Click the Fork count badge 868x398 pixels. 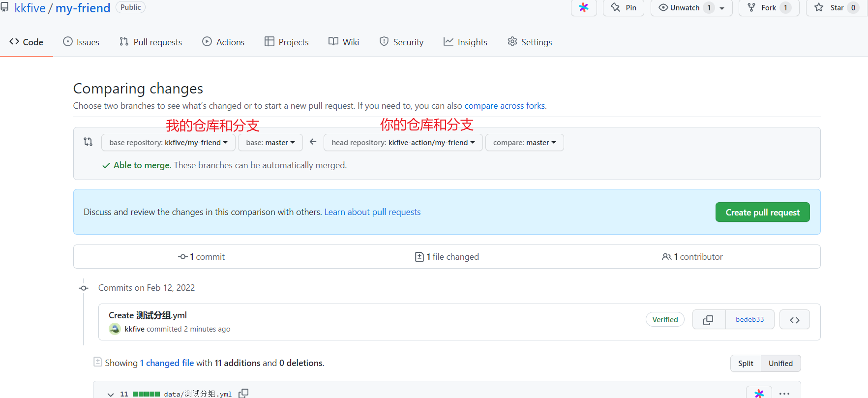click(785, 7)
